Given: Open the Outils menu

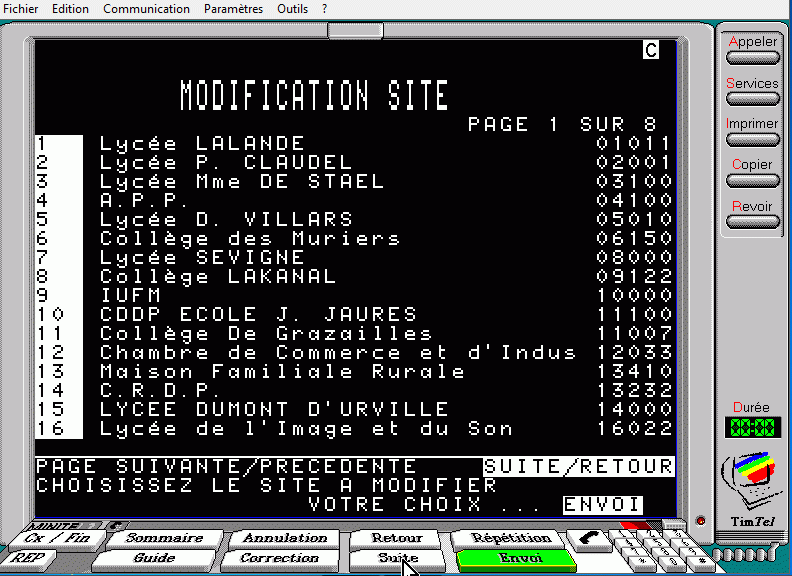Looking at the screenshot, I should tap(292, 9).
